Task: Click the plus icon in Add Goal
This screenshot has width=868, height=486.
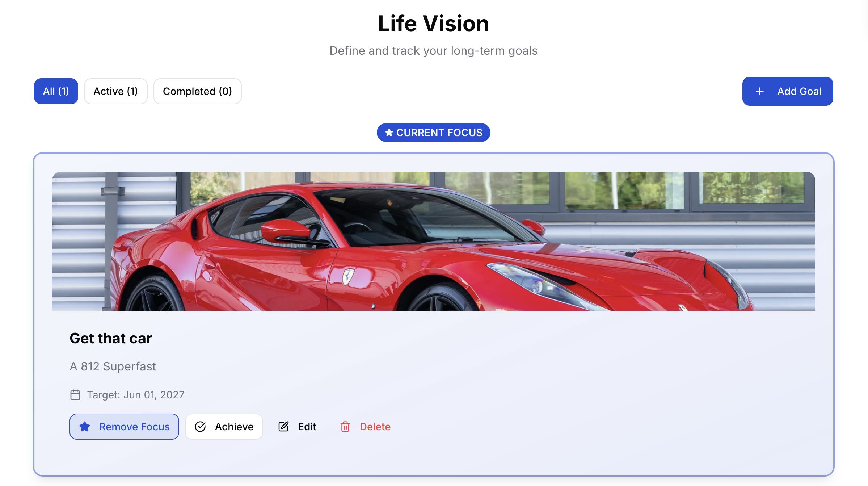Action: (x=760, y=91)
